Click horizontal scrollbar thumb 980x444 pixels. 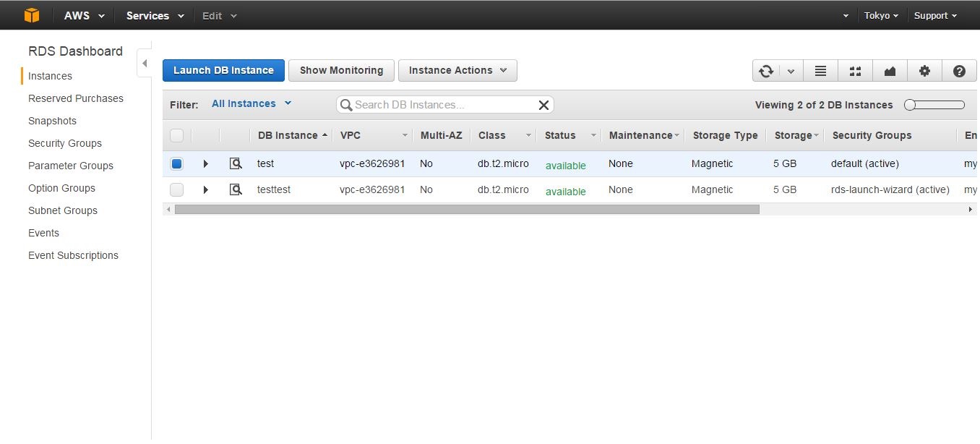point(467,209)
